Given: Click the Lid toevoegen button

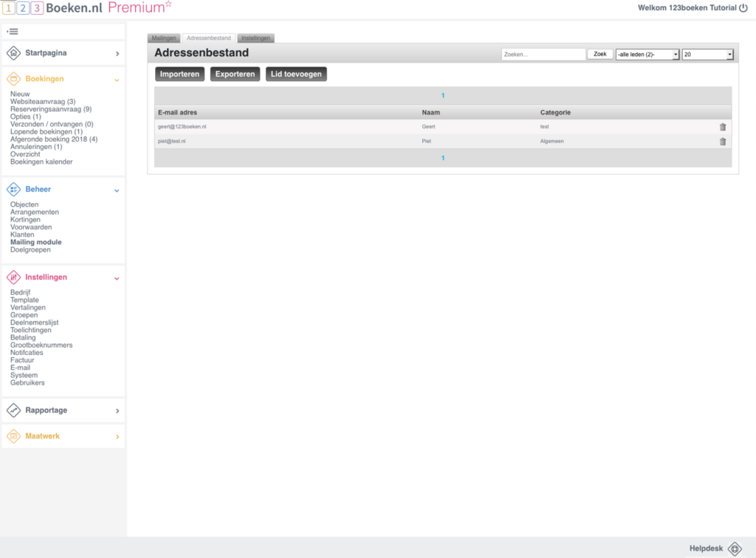Looking at the screenshot, I should click(296, 75).
